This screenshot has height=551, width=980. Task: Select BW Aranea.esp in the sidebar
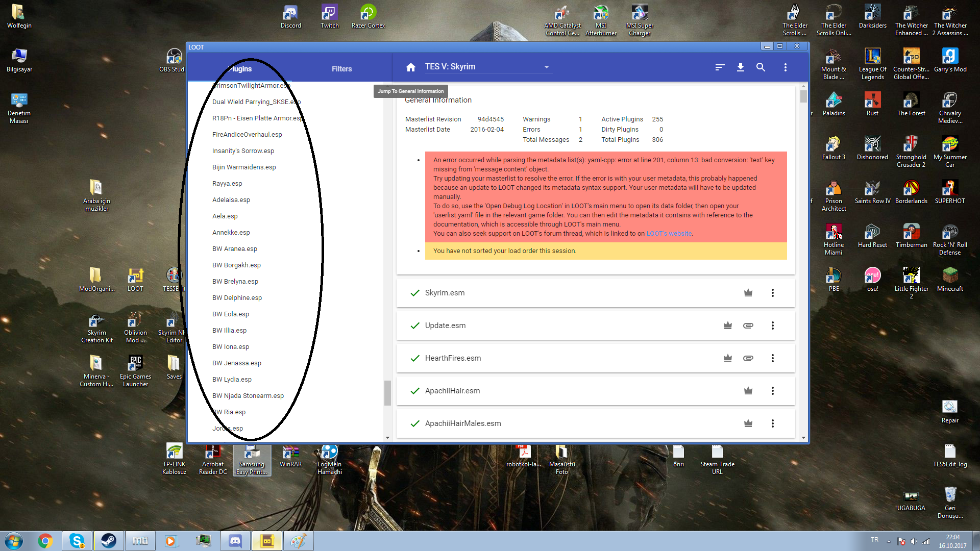coord(235,249)
